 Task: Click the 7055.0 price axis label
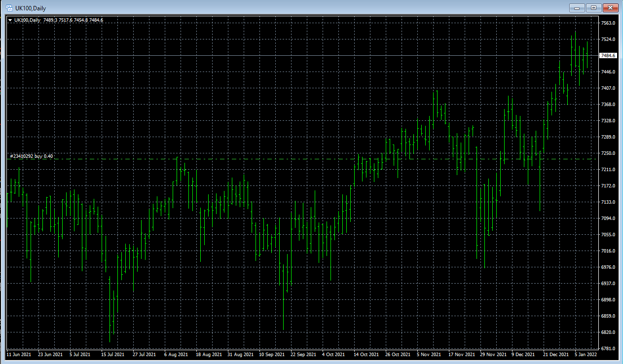coord(608,235)
